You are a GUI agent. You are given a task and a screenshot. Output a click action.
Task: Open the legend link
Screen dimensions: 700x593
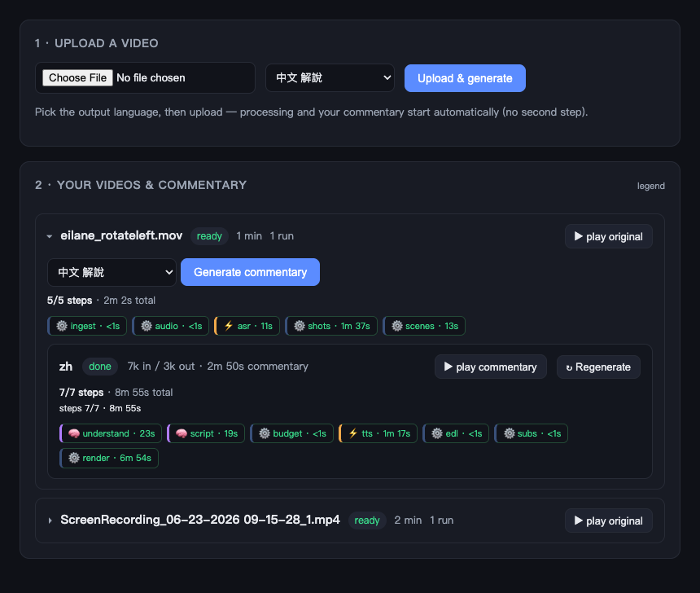click(650, 186)
